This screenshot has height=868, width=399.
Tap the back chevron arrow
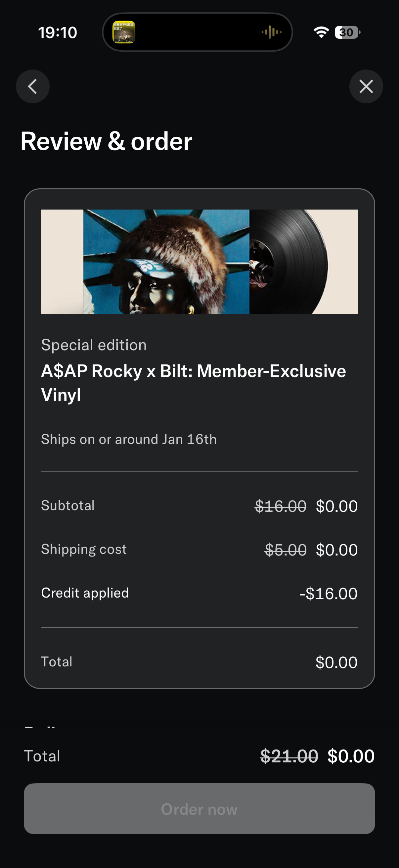pos(33,87)
